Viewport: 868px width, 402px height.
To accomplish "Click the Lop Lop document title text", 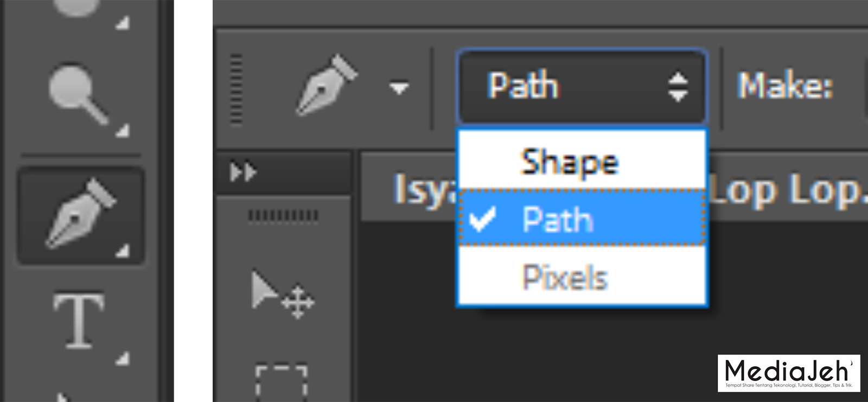I will pyautogui.click(x=788, y=191).
